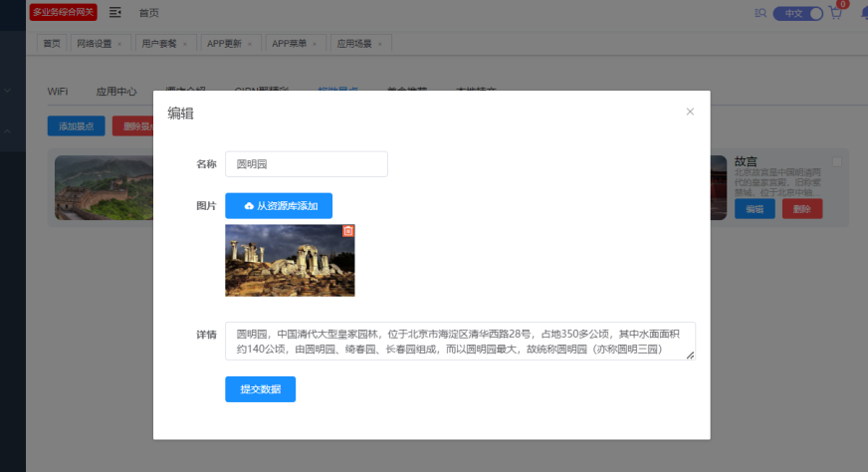Close the 用户套餐 tab using its x

tap(185, 44)
